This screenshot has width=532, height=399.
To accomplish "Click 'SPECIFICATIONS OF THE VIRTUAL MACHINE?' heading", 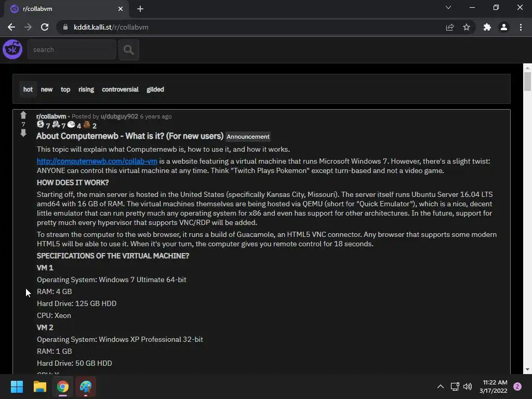I will (113, 256).
